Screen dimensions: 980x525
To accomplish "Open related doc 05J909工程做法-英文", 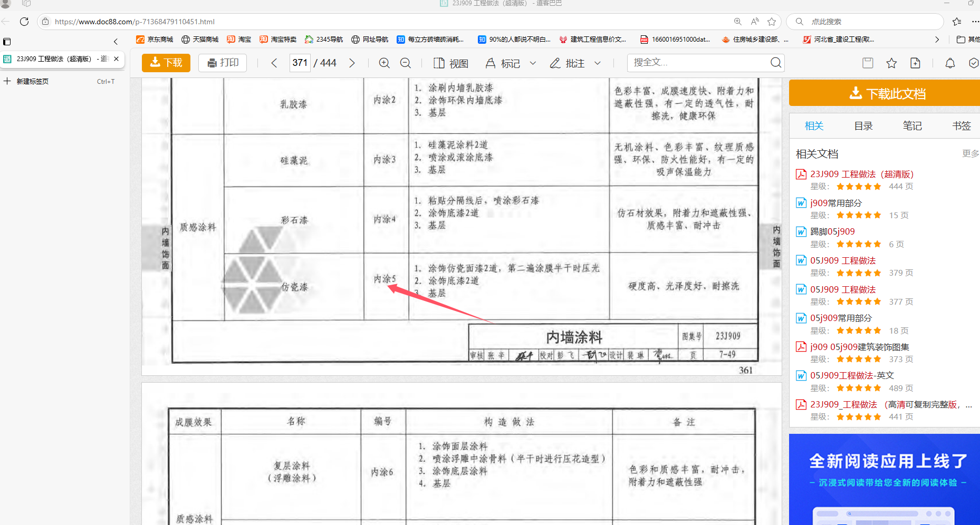I will coord(852,375).
